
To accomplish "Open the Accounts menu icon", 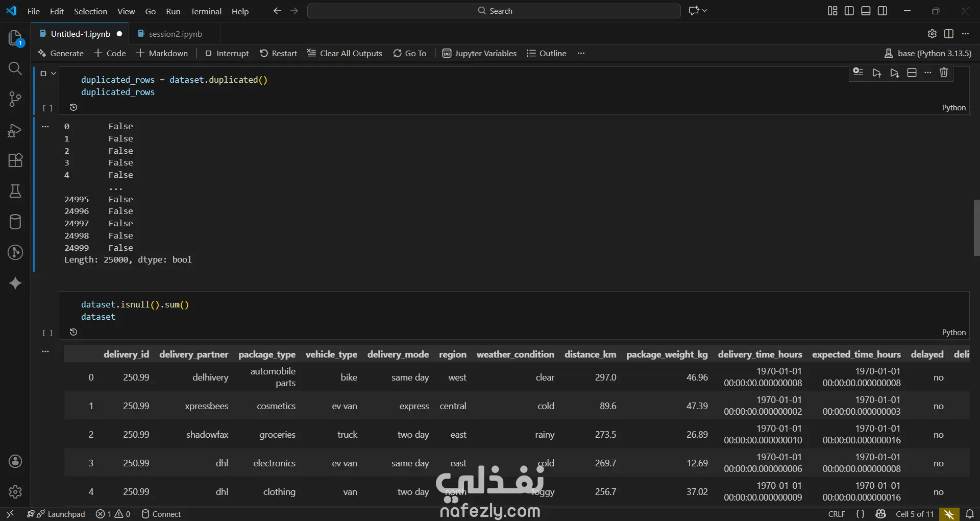I will coord(15,461).
